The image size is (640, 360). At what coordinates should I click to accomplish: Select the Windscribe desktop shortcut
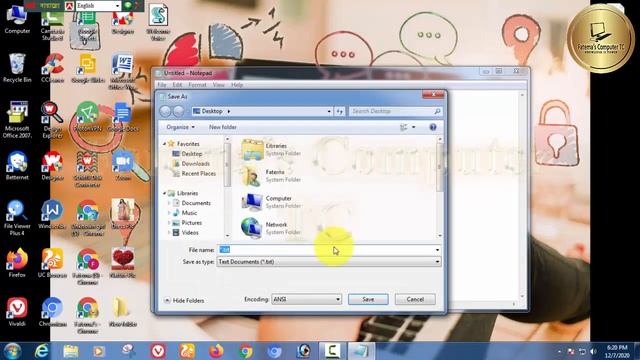click(x=52, y=214)
